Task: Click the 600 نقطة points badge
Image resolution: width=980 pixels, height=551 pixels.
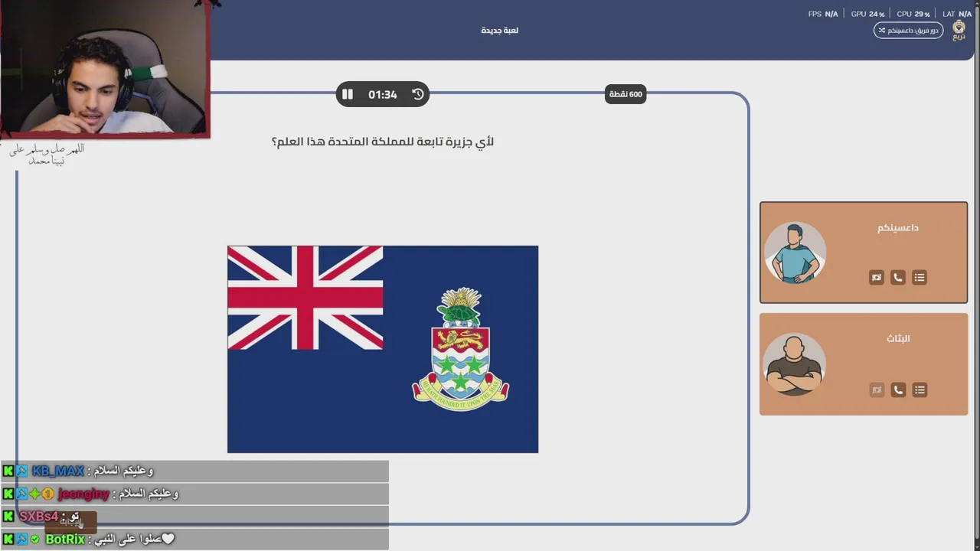Action: coord(626,94)
